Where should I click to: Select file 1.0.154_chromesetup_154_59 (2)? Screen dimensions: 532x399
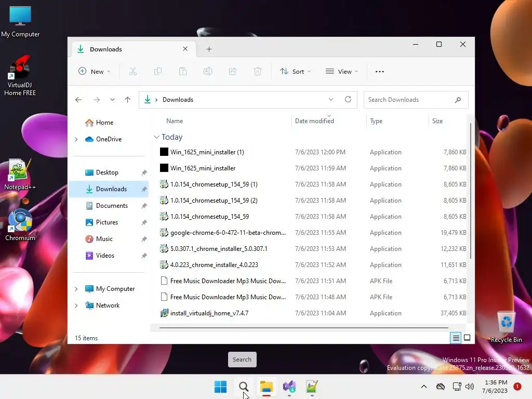point(312,201)
